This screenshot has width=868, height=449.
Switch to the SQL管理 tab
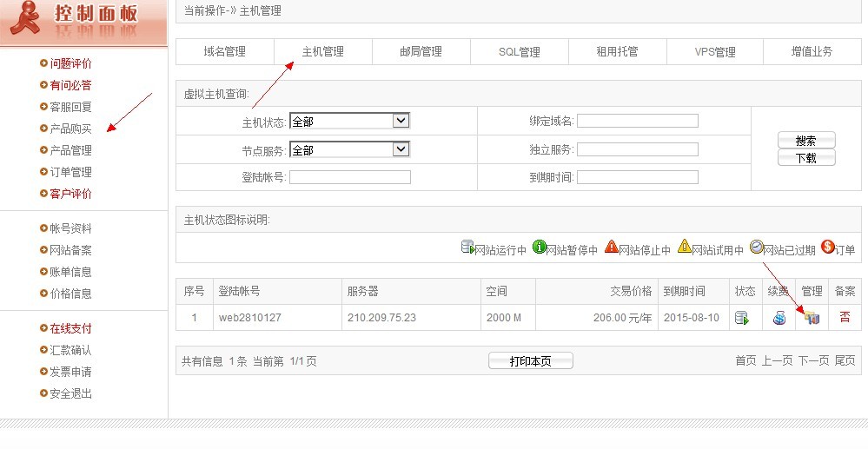tap(520, 51)
